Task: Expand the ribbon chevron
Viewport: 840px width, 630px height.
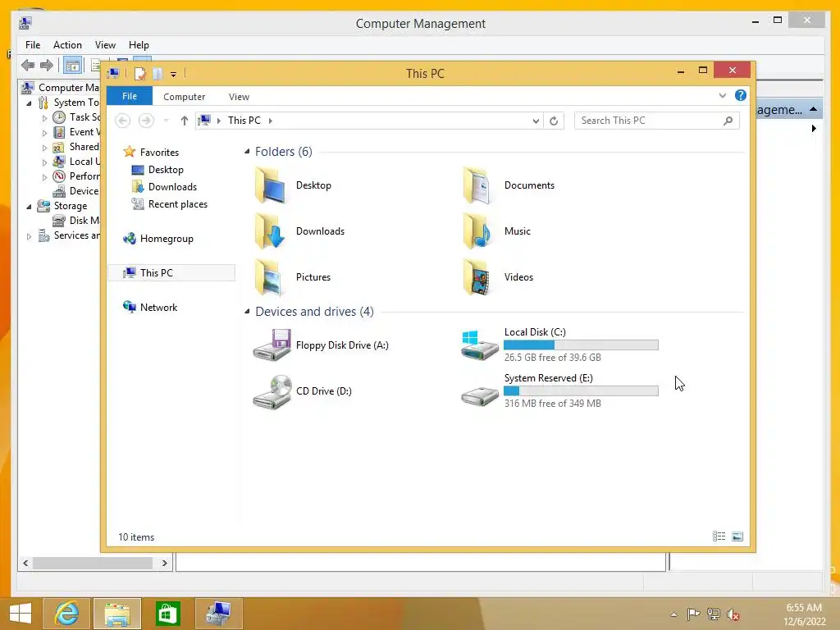Action: point(722,96)
